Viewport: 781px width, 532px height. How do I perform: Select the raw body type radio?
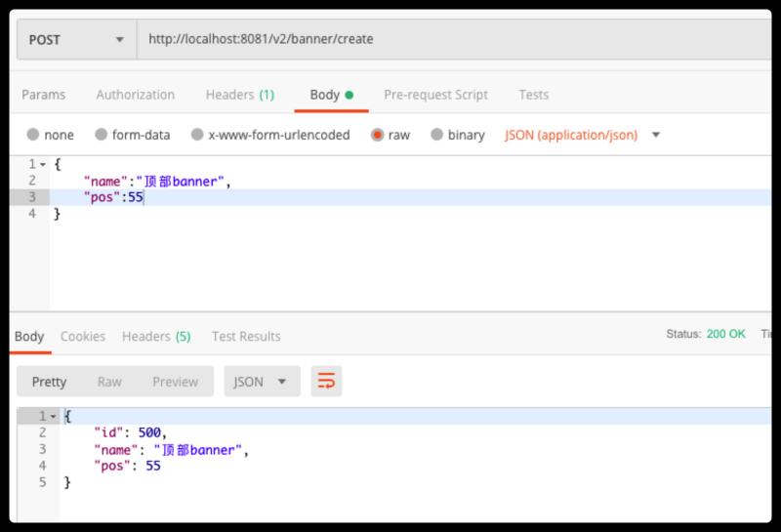377,135
